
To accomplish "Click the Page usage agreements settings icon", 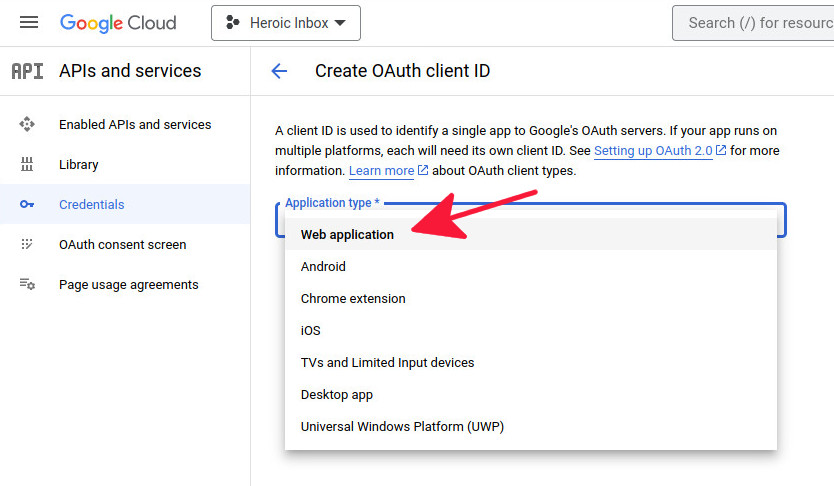I will coord(27,284).
